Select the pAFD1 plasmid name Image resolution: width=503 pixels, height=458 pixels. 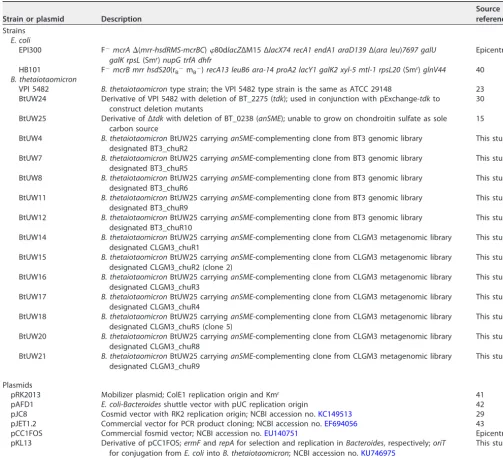click(x=22, y=404)
